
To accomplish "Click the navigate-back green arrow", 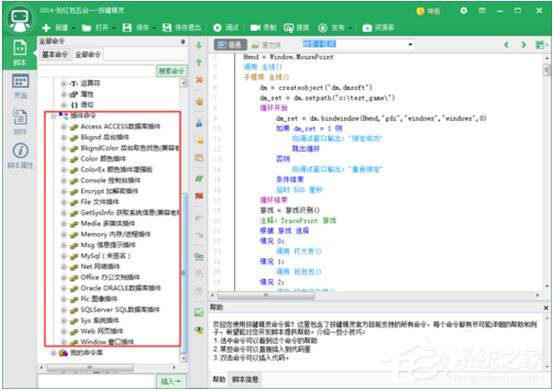I will pyautogui.click(x=507, y=44).
